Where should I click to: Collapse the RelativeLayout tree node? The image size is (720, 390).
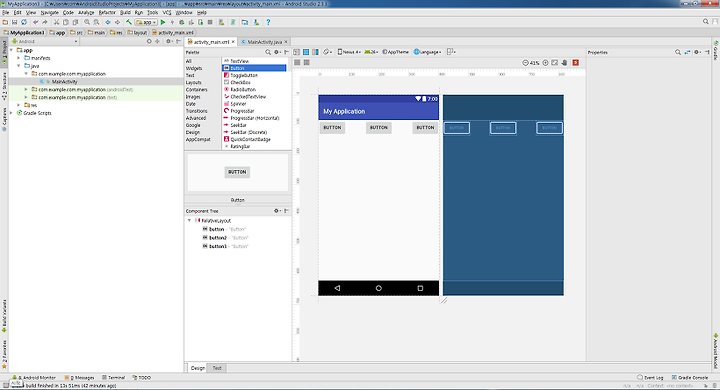(189, 220)
